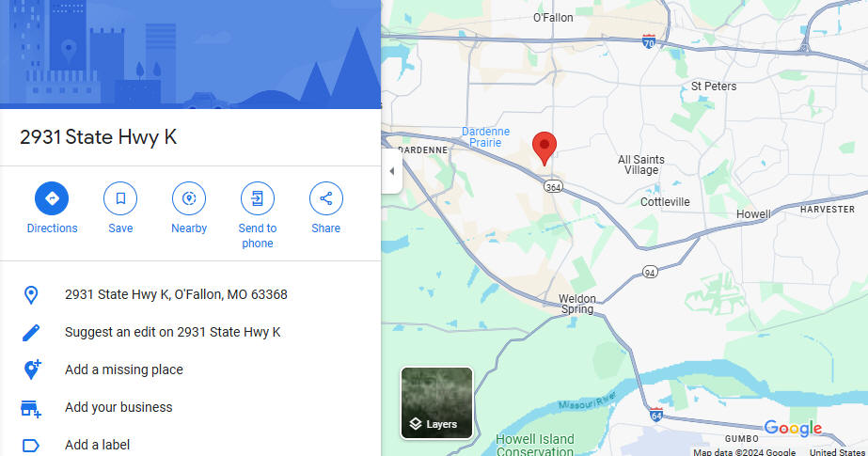
Task: Click the address location pin icon
Action: (x=31, y=294)
